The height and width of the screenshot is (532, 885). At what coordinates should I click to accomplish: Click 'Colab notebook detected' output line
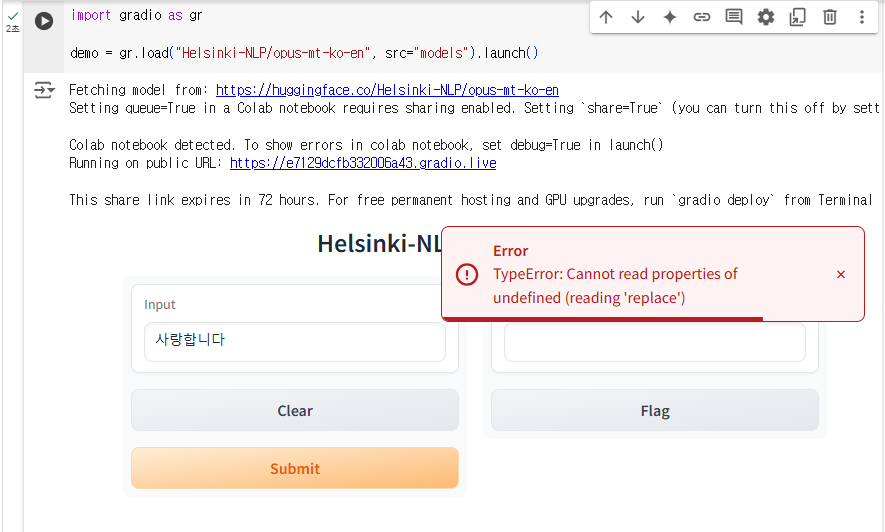coord(366,145)
